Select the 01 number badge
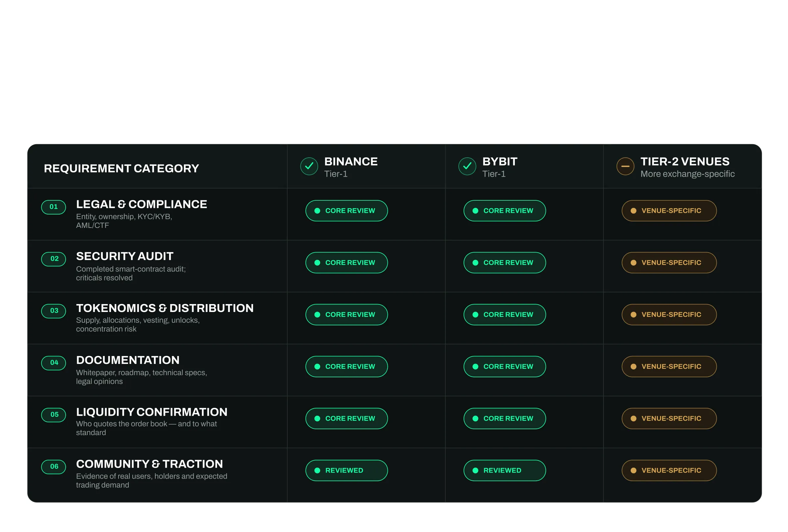Image resolution: width=788 pixels, height=532 pixels. coord(54,207)
